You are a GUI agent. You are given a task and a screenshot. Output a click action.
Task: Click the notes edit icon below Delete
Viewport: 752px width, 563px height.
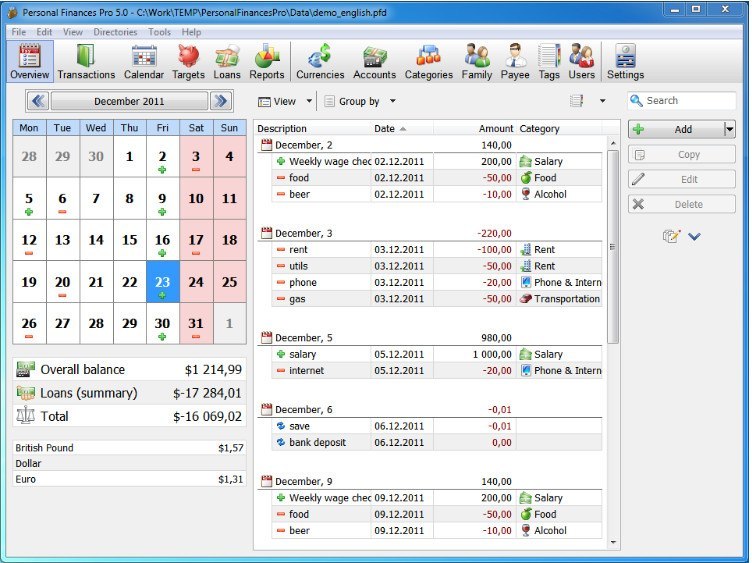[671, 236]
